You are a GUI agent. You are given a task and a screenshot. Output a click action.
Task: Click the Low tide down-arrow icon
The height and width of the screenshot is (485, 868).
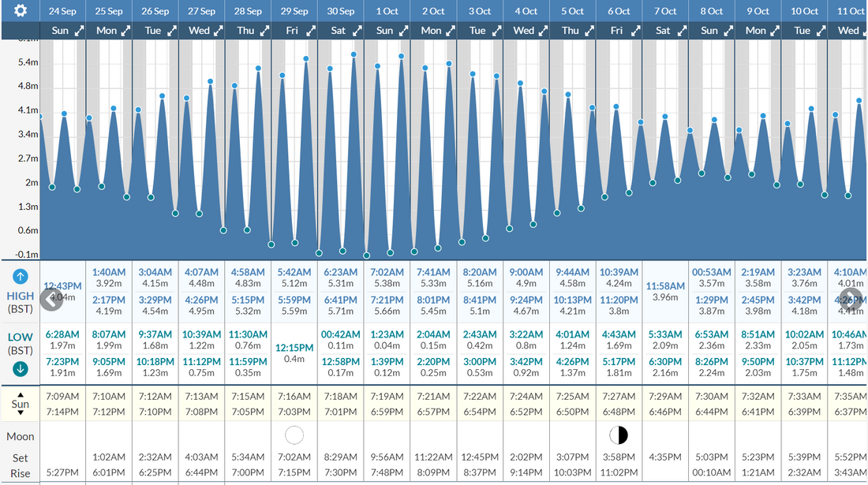21,368
